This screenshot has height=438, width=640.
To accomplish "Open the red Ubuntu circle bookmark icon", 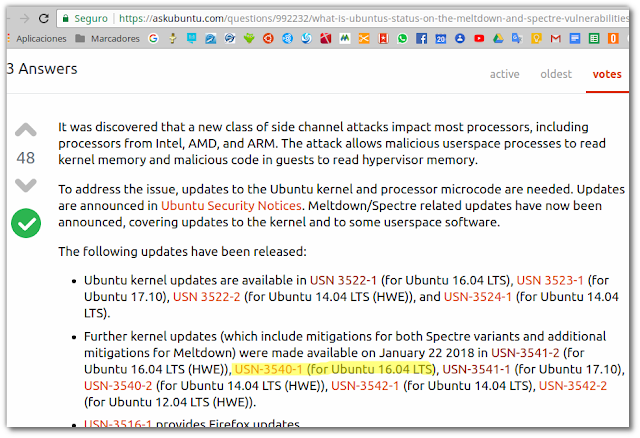I will point(268,39).
